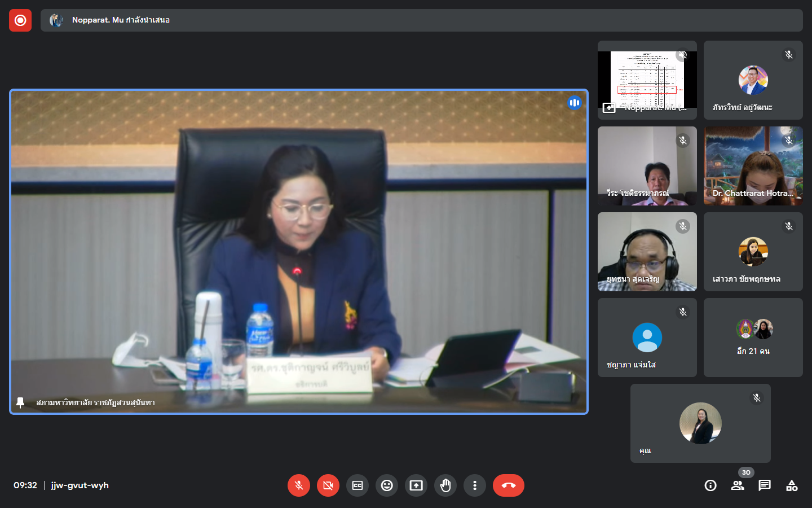
Task: Open meeting details info
Action: click(710, 485)
